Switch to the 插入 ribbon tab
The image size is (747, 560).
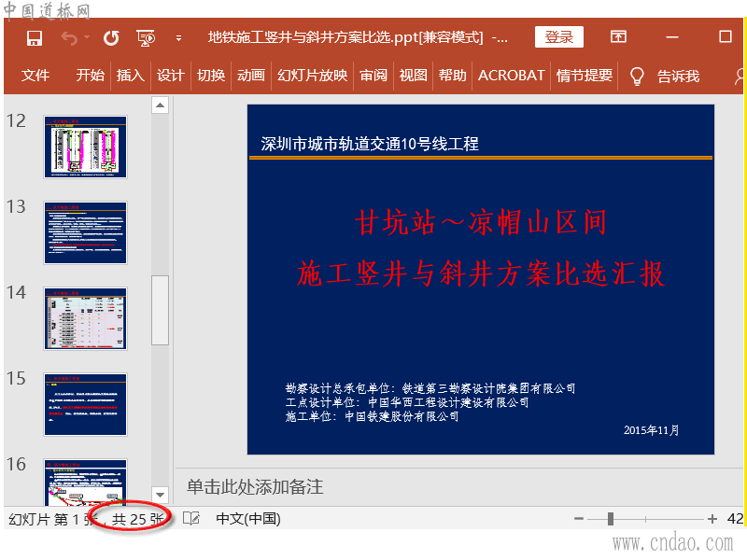tap(130, 76)
